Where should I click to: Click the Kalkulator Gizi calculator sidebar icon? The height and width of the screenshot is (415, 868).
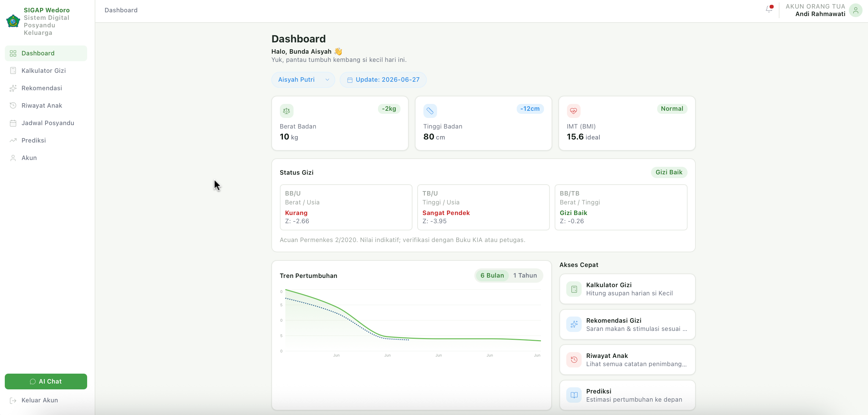pyautogui.click(x=13, y=71)
